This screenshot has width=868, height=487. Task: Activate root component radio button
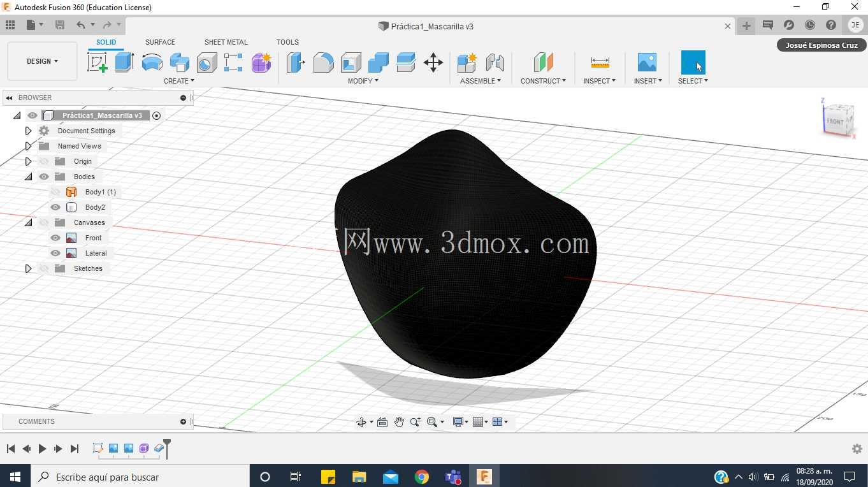(157, 115)
